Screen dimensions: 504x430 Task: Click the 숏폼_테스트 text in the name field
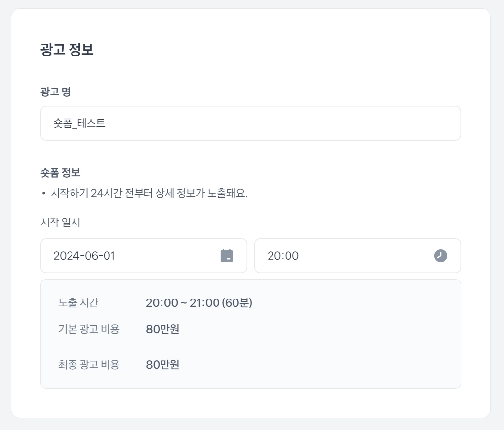[79, 123]
